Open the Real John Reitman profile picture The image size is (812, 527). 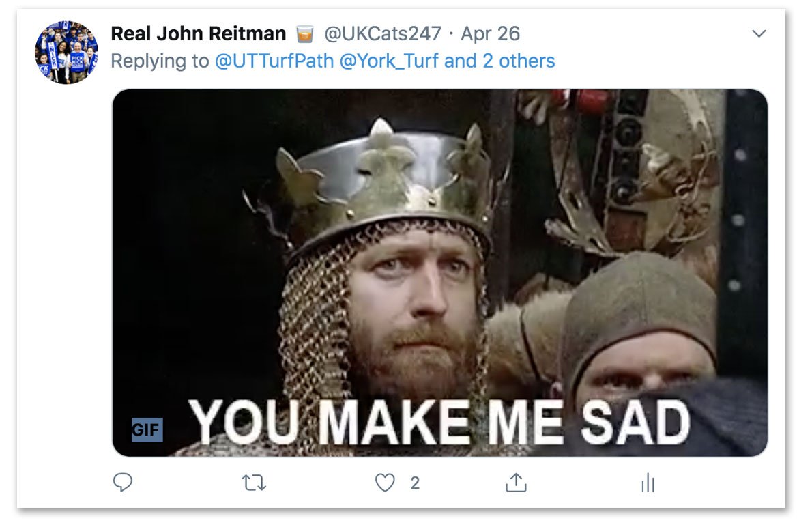pos(66,52)
